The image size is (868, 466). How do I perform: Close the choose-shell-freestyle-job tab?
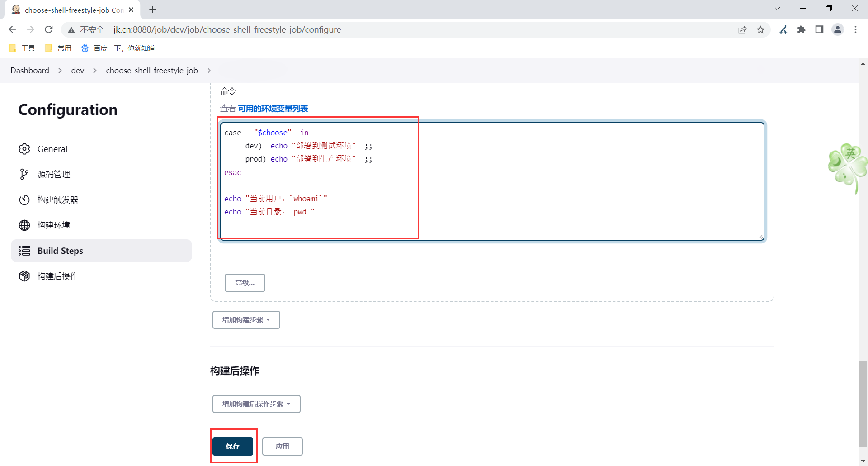[131, 10]
